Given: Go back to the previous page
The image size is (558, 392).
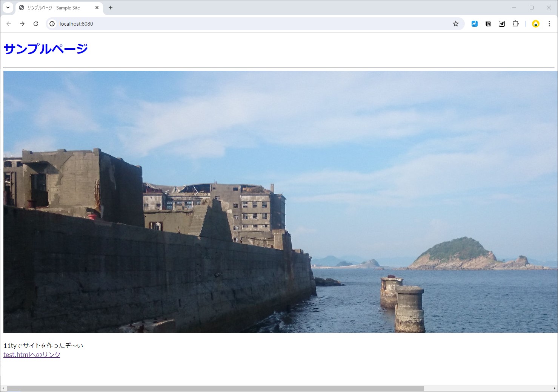Looking at the screenshot, I should click(x=9, y=24).
